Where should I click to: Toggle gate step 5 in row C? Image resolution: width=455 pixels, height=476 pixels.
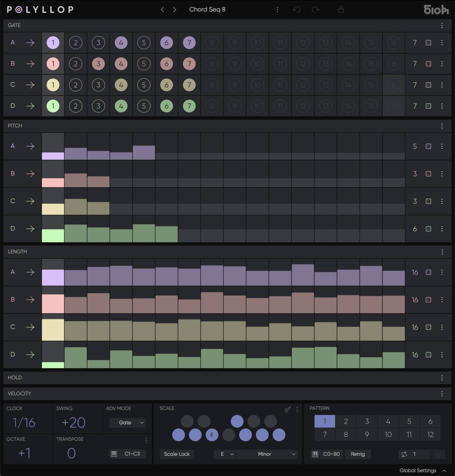click(144, 85)
